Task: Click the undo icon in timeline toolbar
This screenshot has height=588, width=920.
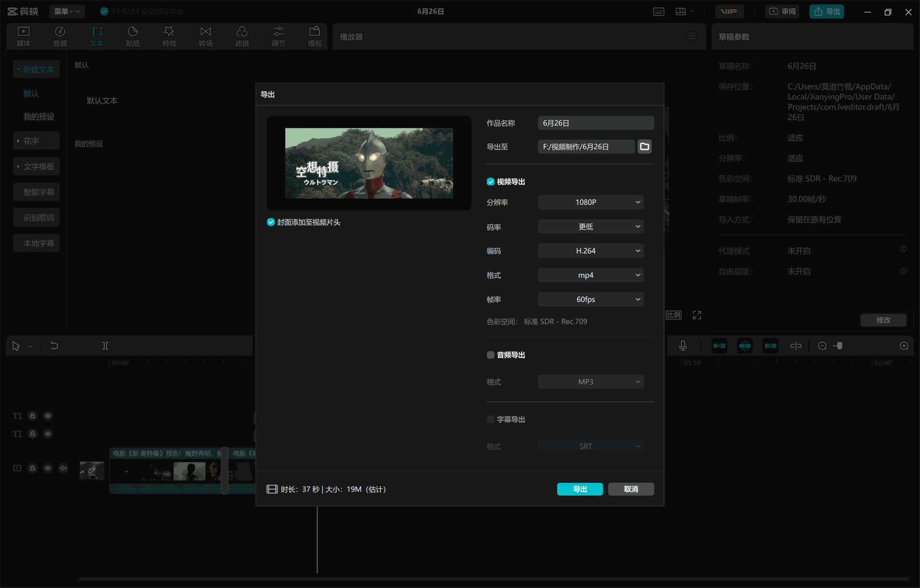Action: [54, 346]
